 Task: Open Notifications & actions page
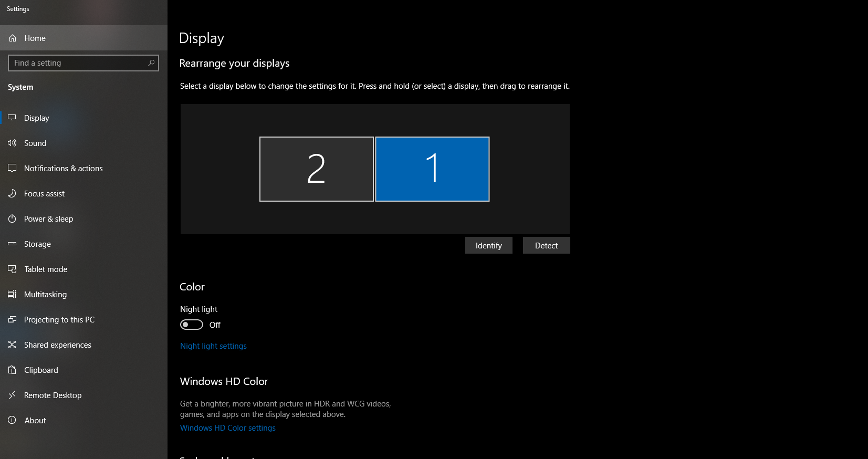coord(83,169)
